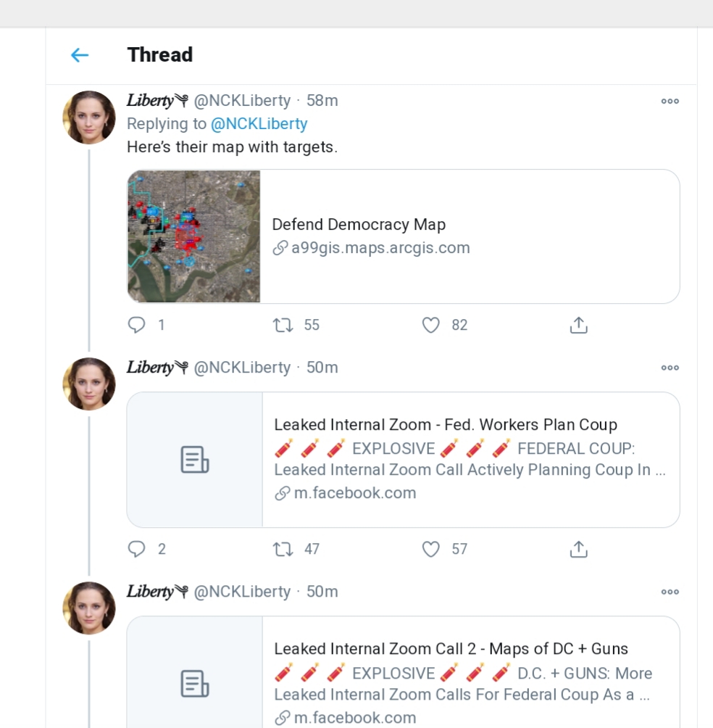Open more options on second tweet
Screen dimensions: 713x728
pos(670,368)
